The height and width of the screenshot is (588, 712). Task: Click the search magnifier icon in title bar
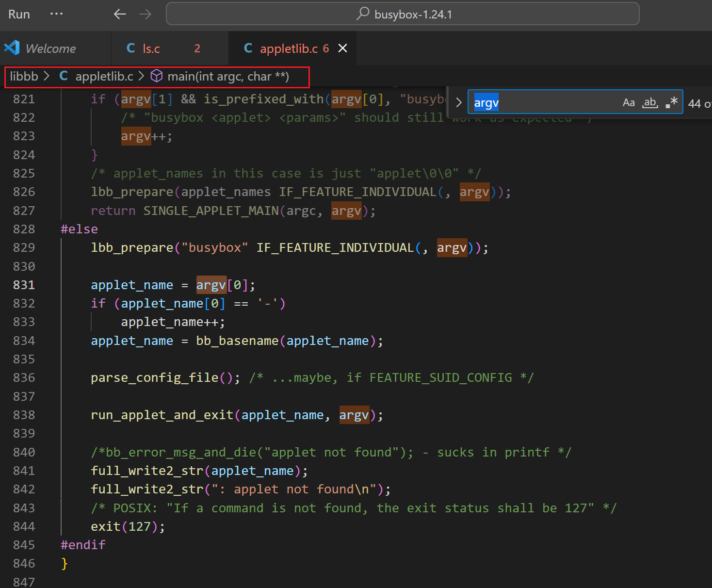[363, 14]
